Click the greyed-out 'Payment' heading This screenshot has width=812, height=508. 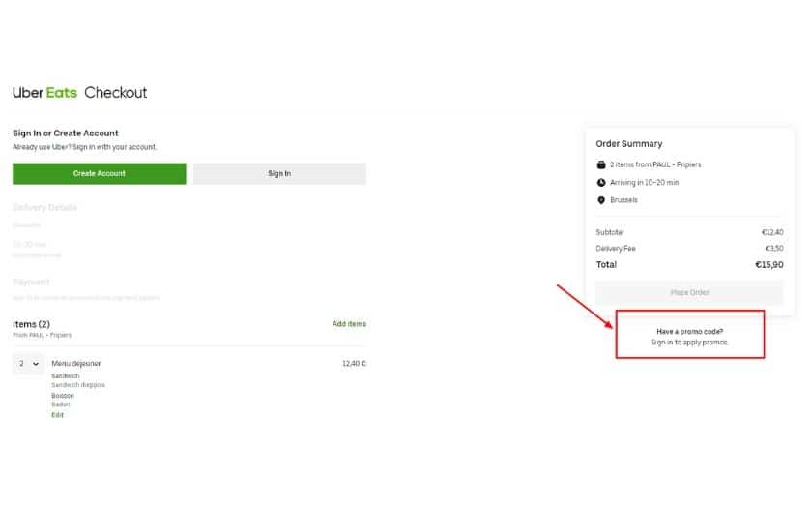pos(31,282)
